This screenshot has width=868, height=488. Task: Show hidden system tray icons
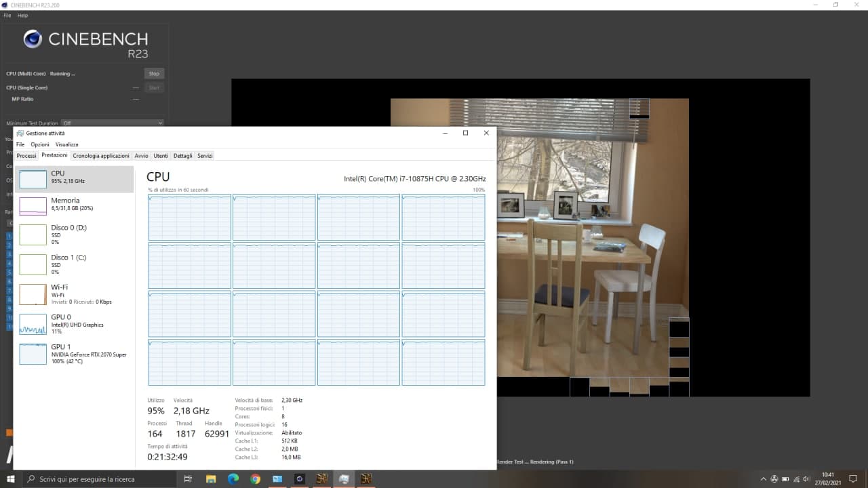coord(764,479)
